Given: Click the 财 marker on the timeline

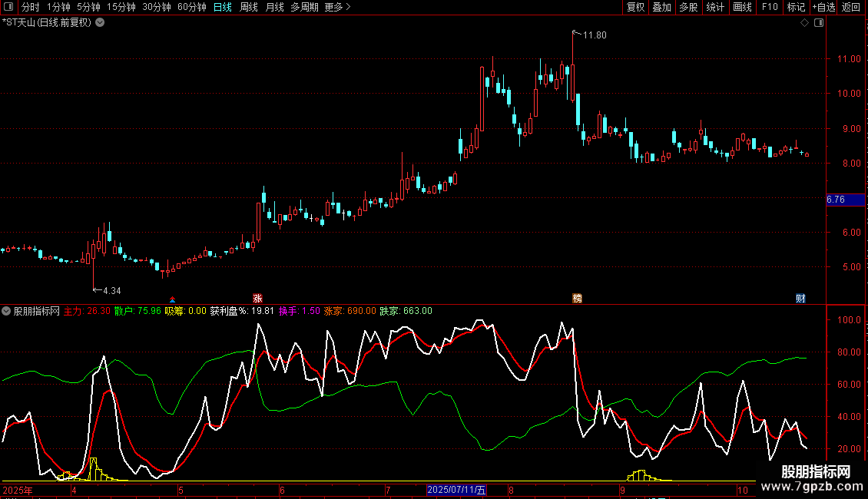Looking at the screenshot, I should click(x=800, y=298).
